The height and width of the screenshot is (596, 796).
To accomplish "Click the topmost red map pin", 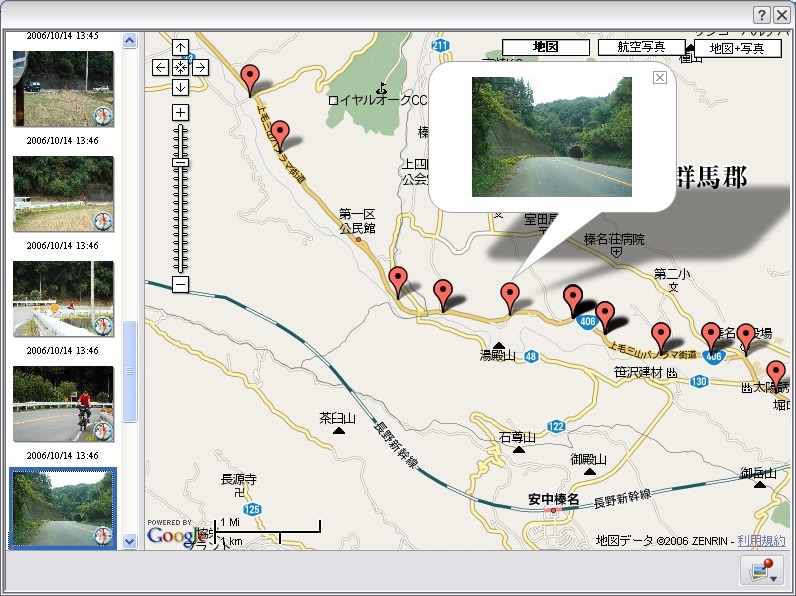I will (252, 78).
